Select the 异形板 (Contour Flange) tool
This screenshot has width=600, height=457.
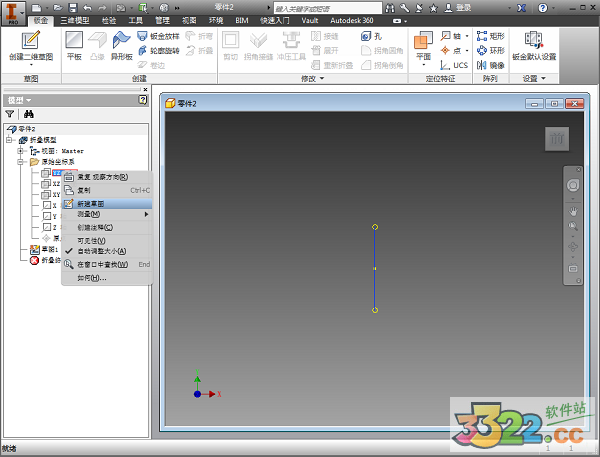[121, 45]
